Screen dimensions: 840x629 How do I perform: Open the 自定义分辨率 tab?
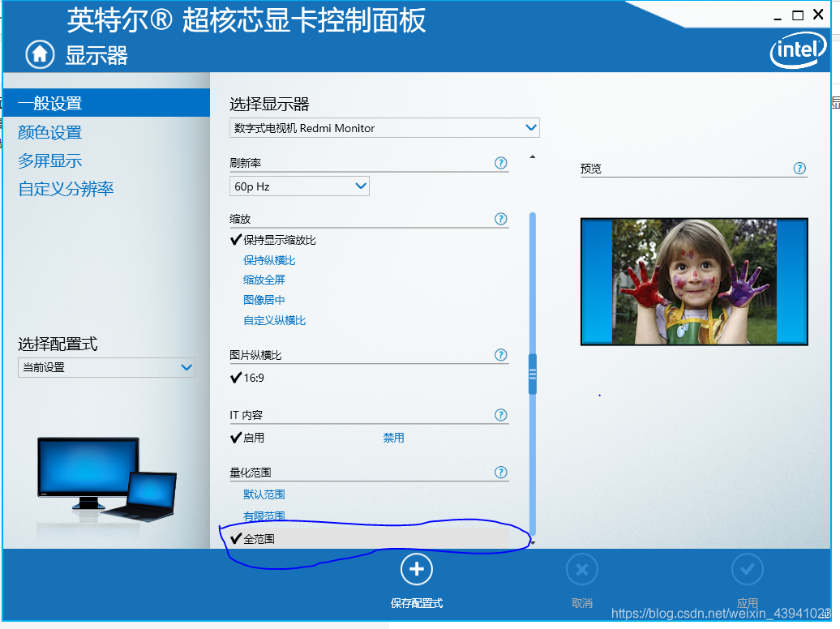point(66,189)
